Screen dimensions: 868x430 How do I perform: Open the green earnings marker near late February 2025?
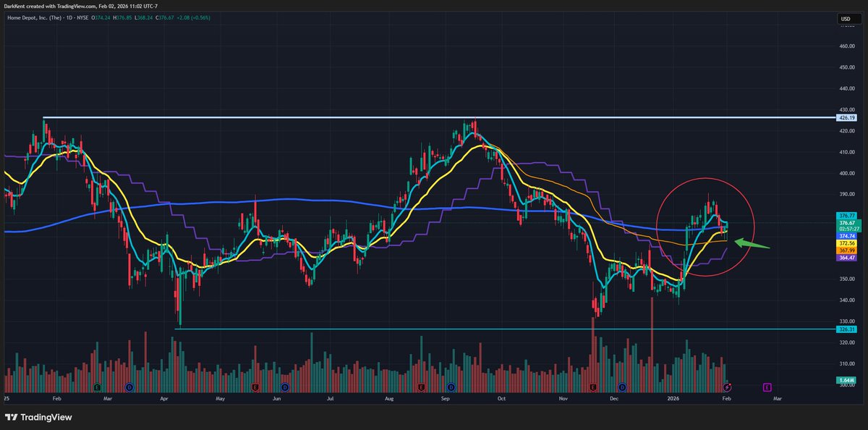(x=97, y=387)
